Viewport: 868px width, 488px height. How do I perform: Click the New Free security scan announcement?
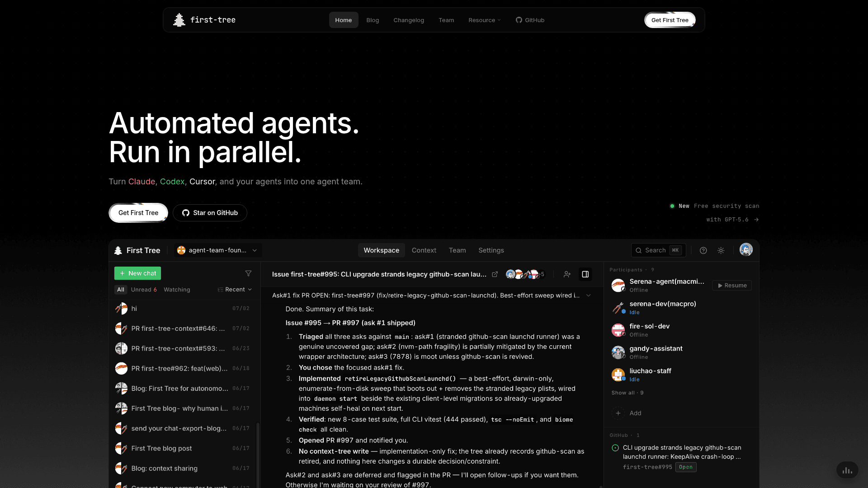coord(714,213)
